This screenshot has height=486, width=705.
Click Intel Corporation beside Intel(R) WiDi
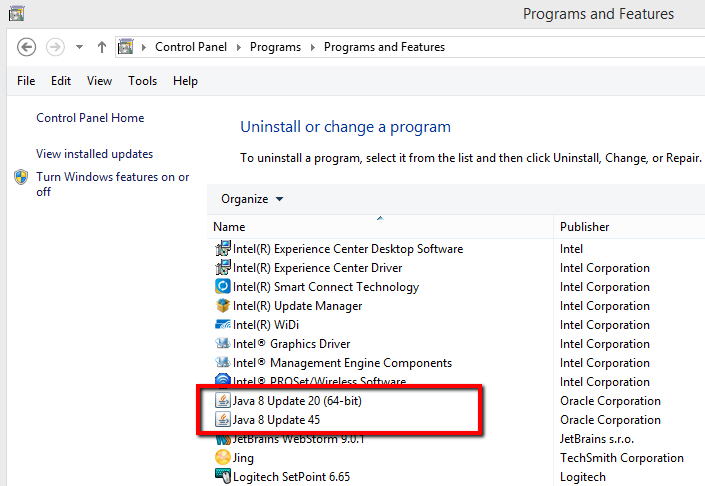pos(604,325)
